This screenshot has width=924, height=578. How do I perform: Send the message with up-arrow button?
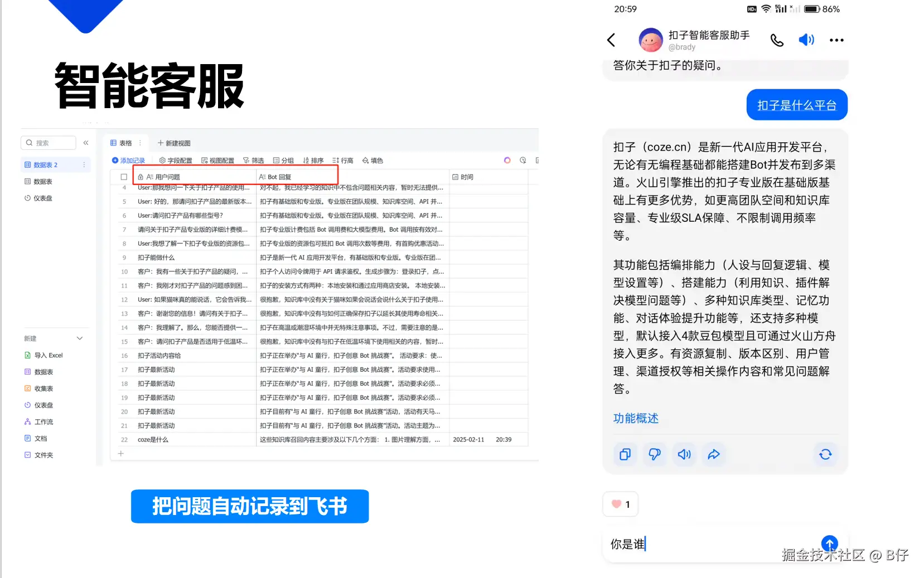coord(830,543)
